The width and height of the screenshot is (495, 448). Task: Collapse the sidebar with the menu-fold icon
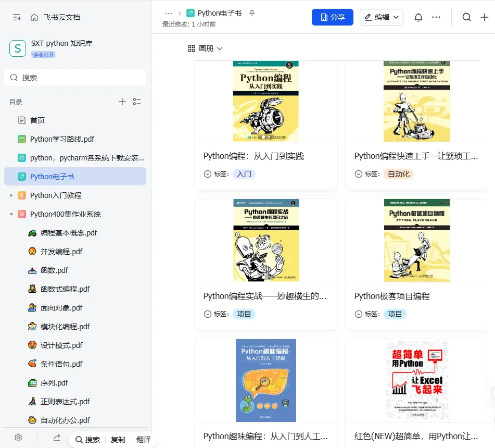pyautogui.click(x=17, y=17)
